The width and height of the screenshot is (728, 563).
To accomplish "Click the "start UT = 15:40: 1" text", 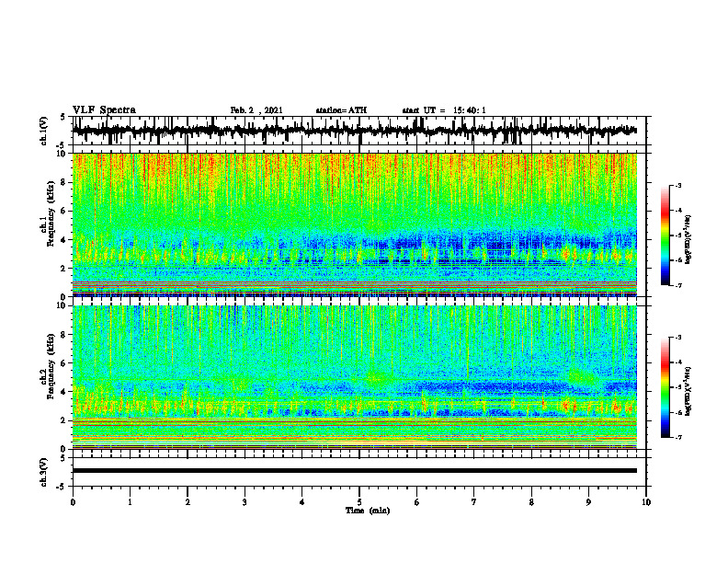I will click(x=444, y=110).
